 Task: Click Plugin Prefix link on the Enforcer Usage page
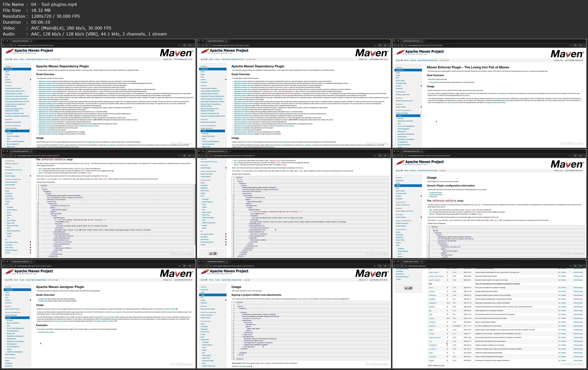(433, 197)
